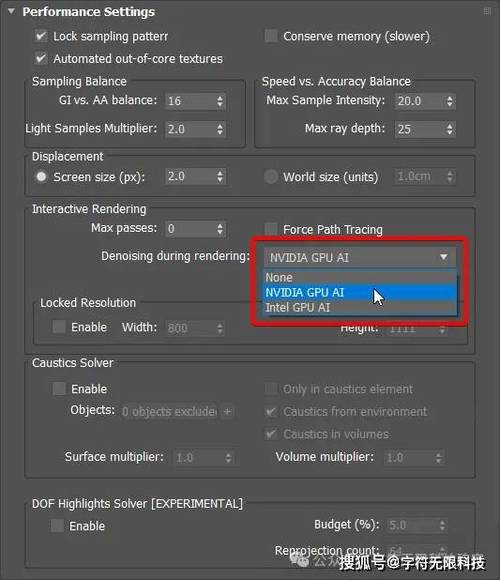This screenshot has width=500, height=580.
Task: Enable Conserve memory (slower) checkbox
Action: [271, 36]
